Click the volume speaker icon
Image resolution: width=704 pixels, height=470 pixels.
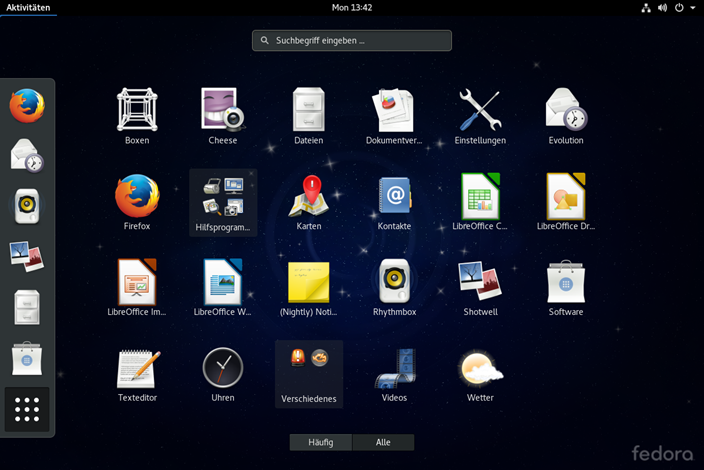pos(663,8)
